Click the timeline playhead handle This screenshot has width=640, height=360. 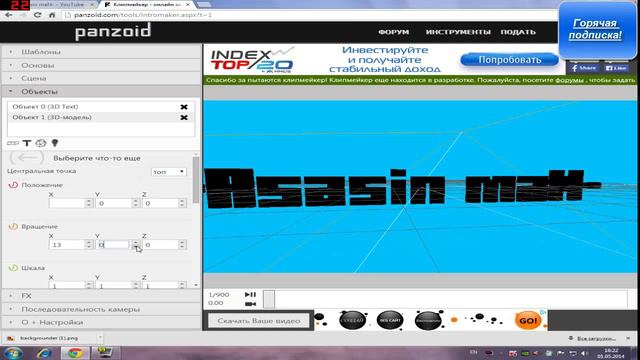pyautogui.click(x=269, y=299)
